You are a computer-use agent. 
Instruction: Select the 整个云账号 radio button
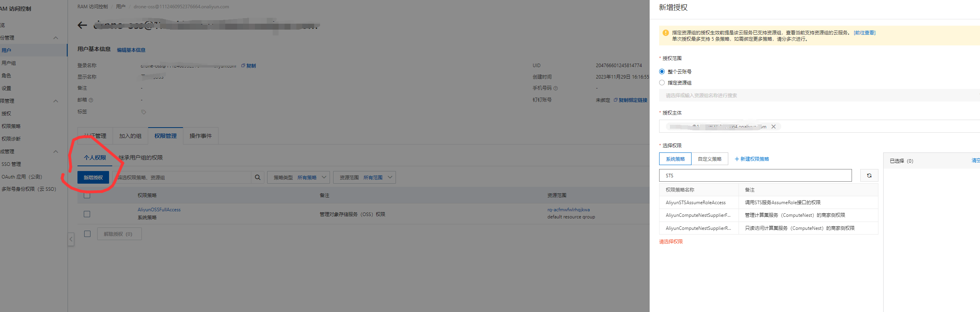662,71
